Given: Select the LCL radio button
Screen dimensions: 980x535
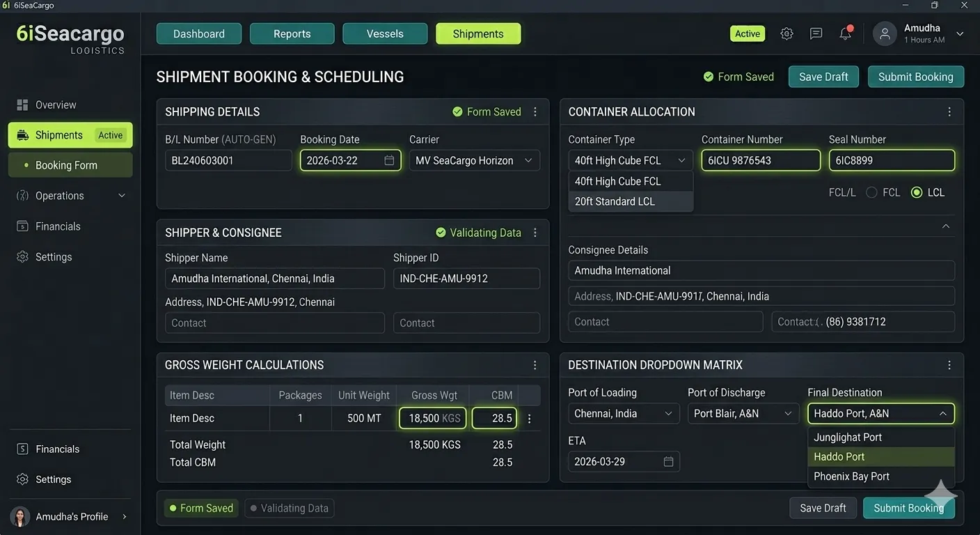Looking at the screenshot, I should coord(917,192).
